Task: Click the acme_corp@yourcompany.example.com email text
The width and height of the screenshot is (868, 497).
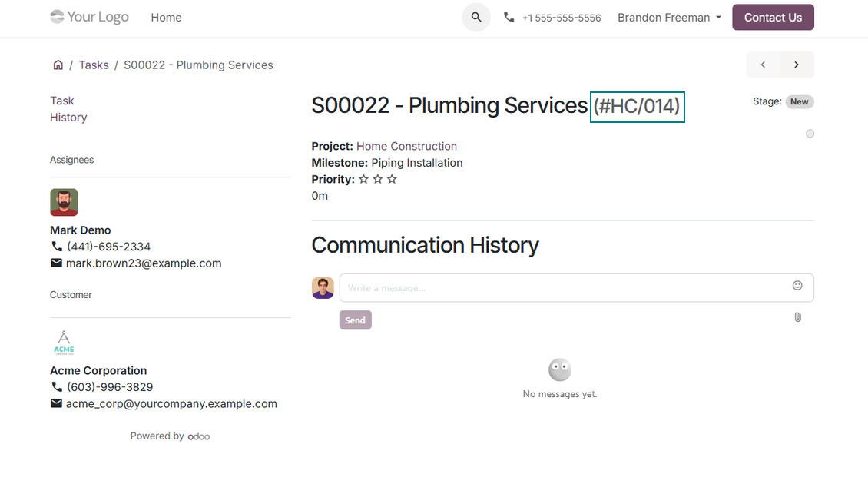Action: 171,403
